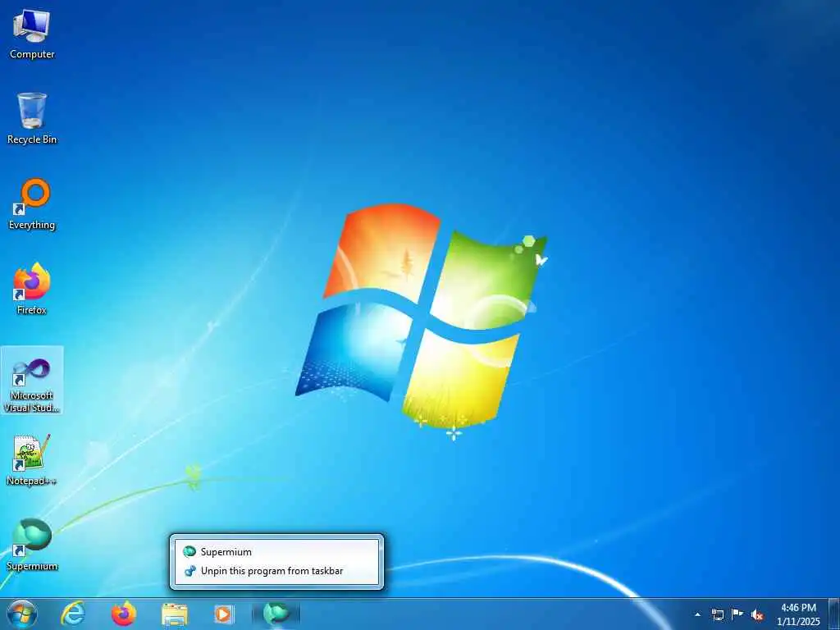Screen dimensions: 840x630
Task: Open Supermium from the jump list
Action: click(276, 552)
